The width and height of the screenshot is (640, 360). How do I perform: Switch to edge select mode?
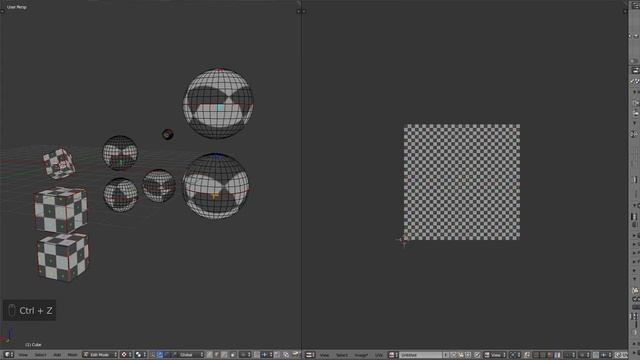(x=218, y=355)
